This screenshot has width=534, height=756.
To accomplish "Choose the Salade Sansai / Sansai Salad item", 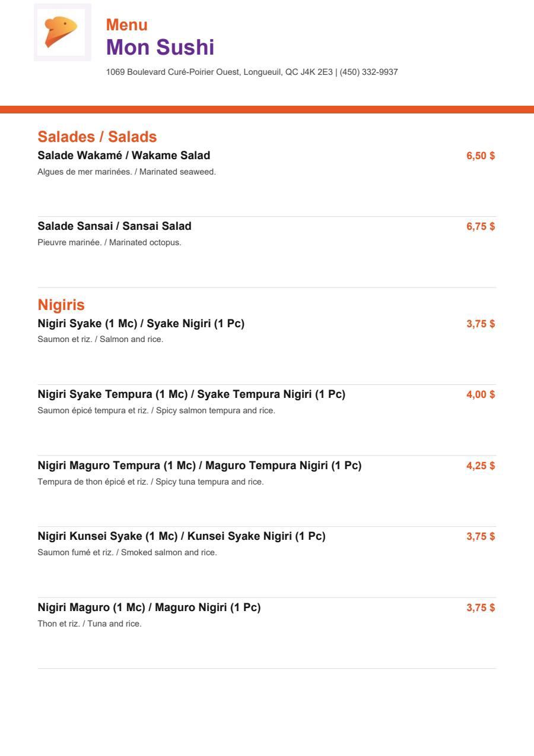I will point(115,226).
